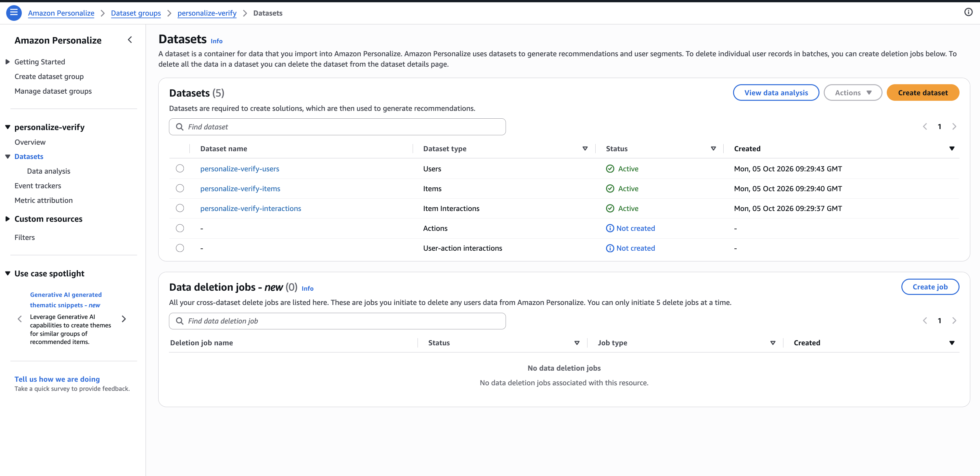Image resolution: width=980 pixels, height=476 pixels.
Task: Expand Getting Started in sidebar
Action: tap(7, 62)
